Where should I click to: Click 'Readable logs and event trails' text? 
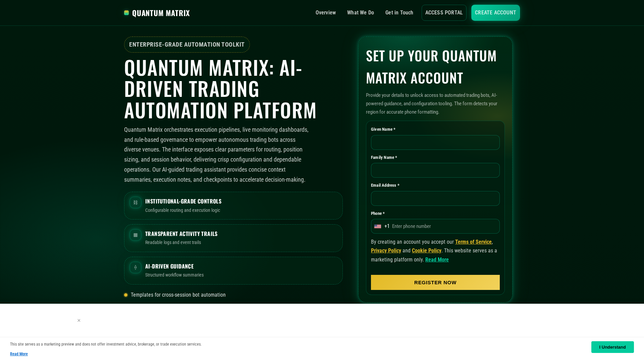pos(173,242)
